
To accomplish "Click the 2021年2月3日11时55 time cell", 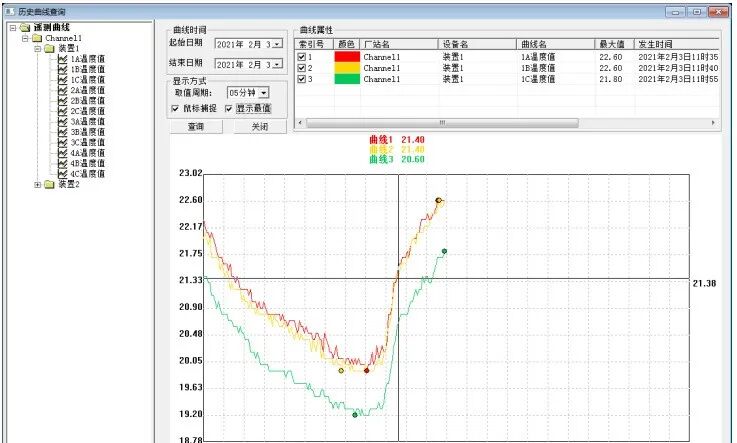I will pyautogui.click(x=678, y=79).
